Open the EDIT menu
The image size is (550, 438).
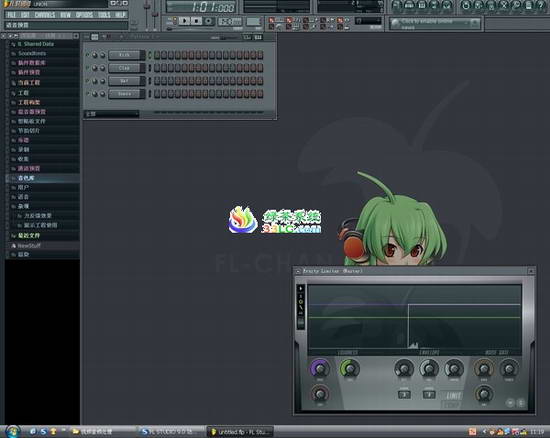(25, 15)
